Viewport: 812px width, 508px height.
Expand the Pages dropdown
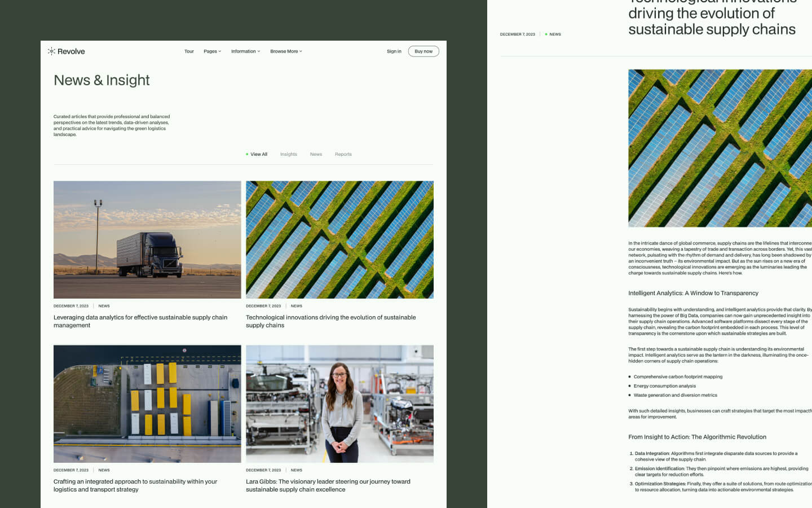point(212,51)
